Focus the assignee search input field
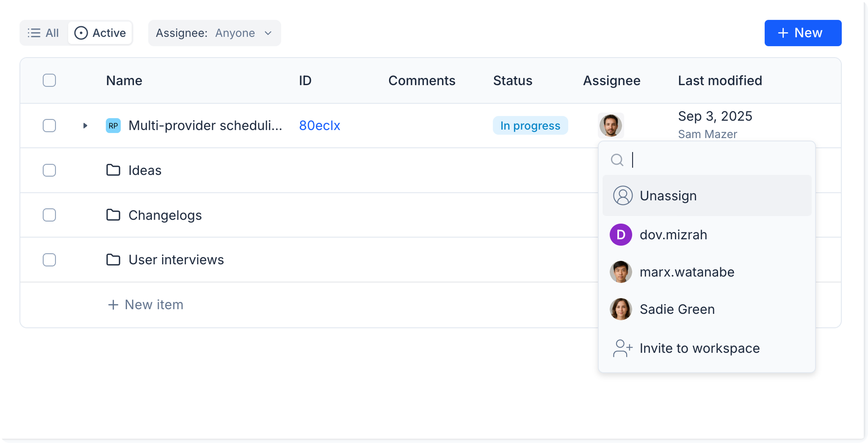This screenshot has height=443, width=868. click(720, 160)
